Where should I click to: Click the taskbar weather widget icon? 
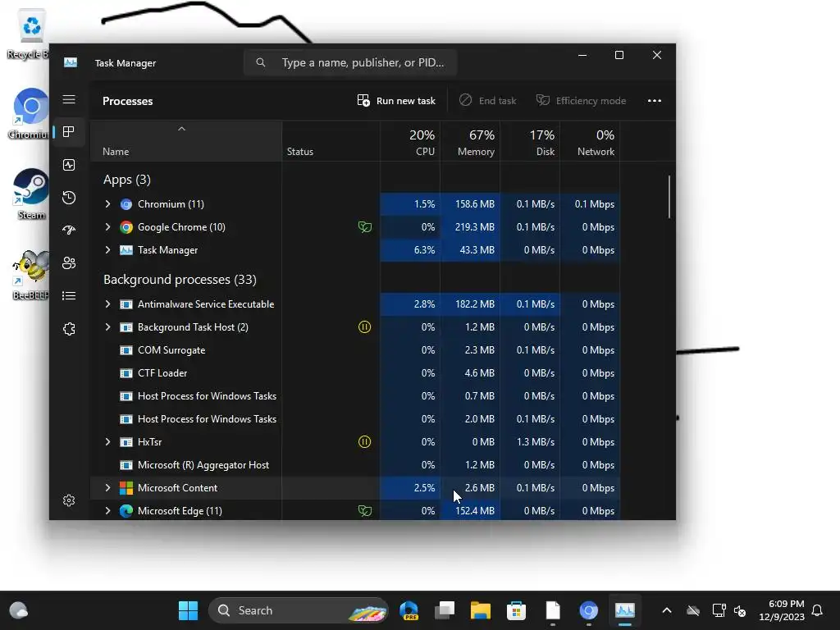19,610
